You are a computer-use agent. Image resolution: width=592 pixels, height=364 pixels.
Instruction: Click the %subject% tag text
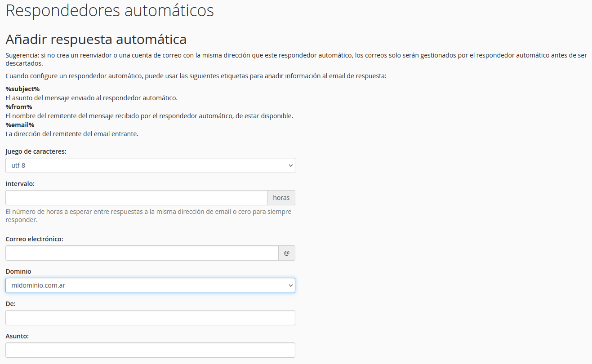tap(22, 89)
